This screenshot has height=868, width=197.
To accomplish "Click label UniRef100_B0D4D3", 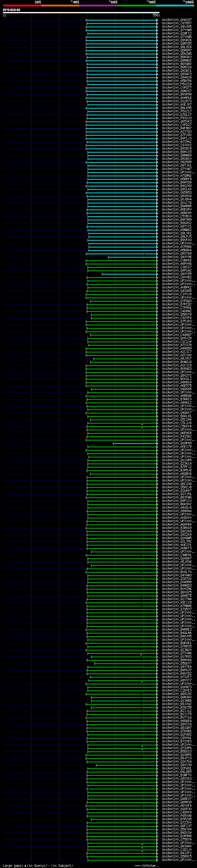I will tap(177, 369).
